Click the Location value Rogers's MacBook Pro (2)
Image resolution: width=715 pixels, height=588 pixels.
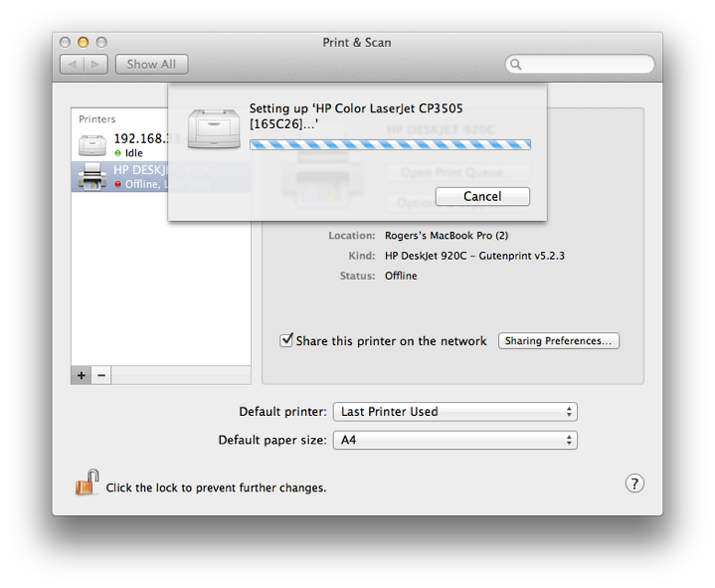coord(447,236)
